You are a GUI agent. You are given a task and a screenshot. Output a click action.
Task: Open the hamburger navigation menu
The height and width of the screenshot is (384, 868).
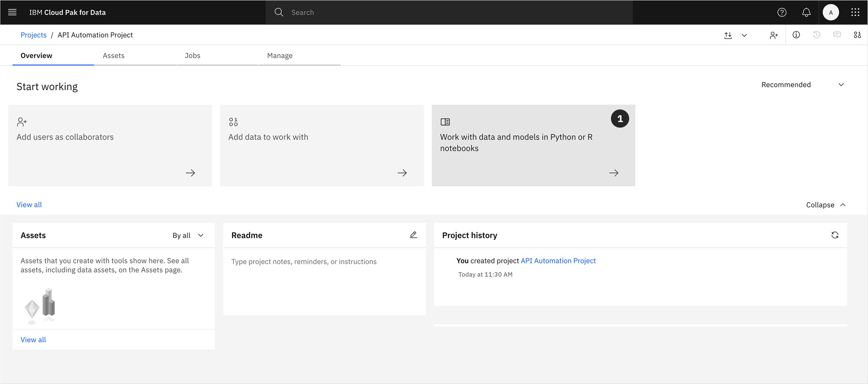click(x=12, y=12)
